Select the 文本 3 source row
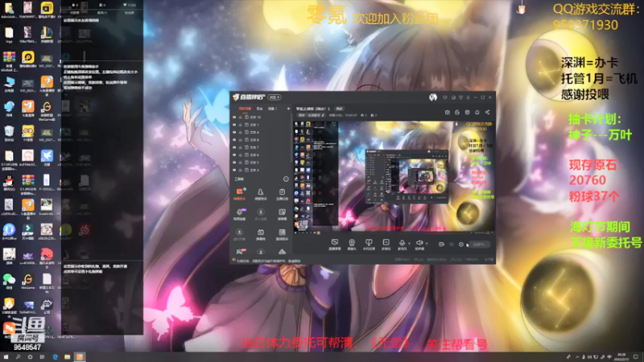This screenshot has height=362, width=644. click(261, 170)
